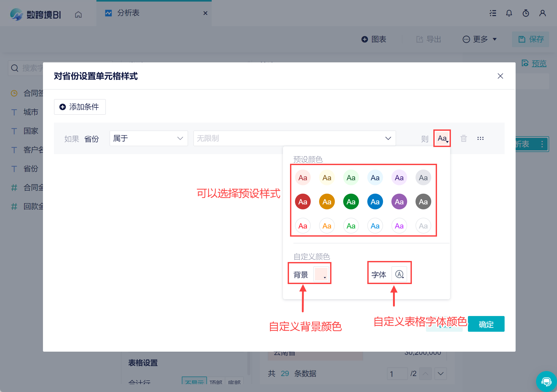Click the timer clock icon
557x392 pixels.
point(526,13)
